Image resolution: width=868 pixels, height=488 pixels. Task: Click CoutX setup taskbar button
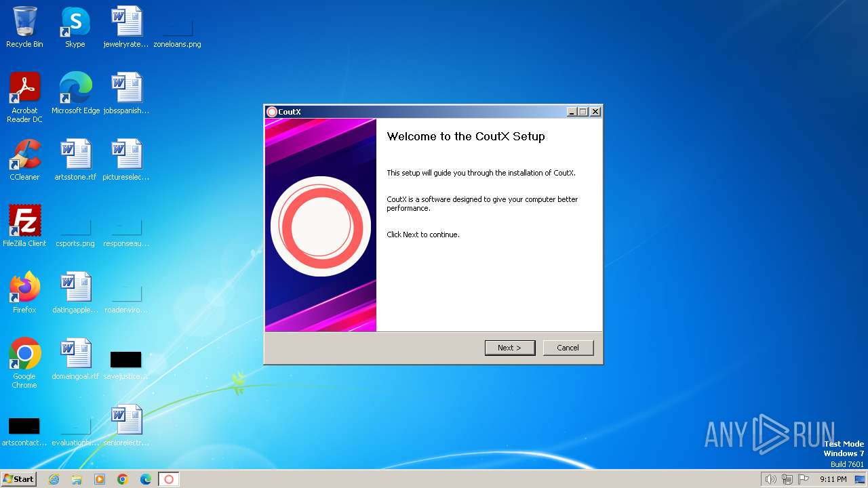[169, 479]
